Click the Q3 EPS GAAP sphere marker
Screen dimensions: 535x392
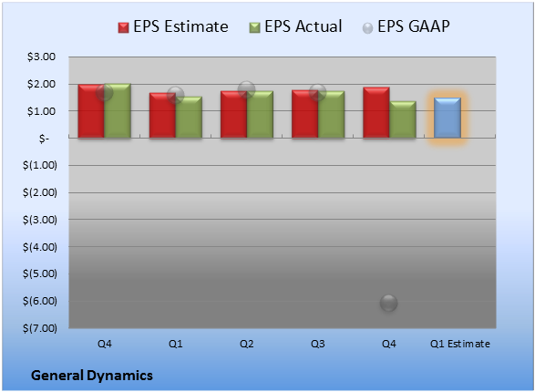click(x=318, y=92)
